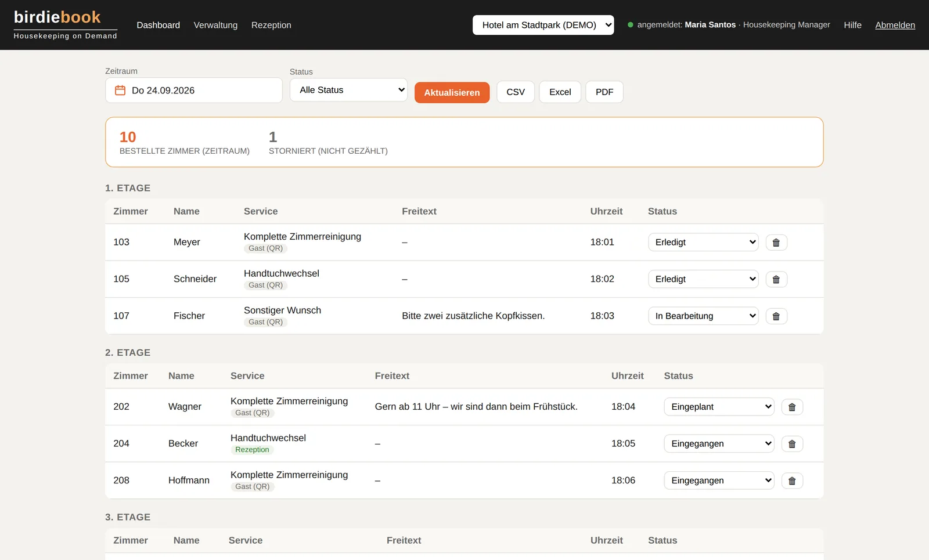This screenshot has height=560, width=929.
Task: Remove room 208 Hoffmann request
Action: coord(792,480)
